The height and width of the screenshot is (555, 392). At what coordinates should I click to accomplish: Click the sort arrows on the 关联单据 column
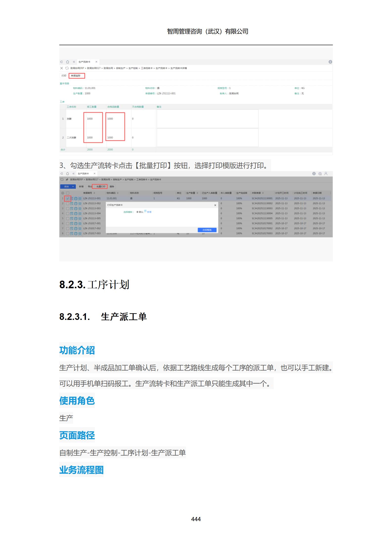[263, 193]
